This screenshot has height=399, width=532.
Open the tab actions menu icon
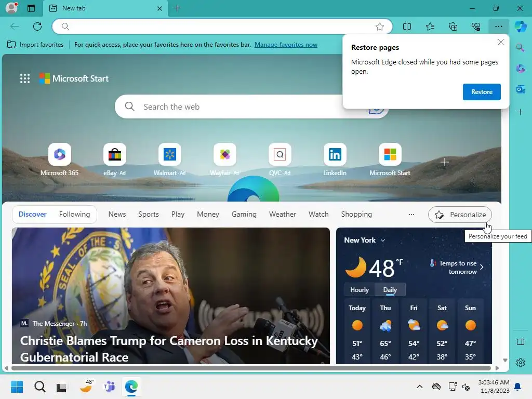coord(31,8)
